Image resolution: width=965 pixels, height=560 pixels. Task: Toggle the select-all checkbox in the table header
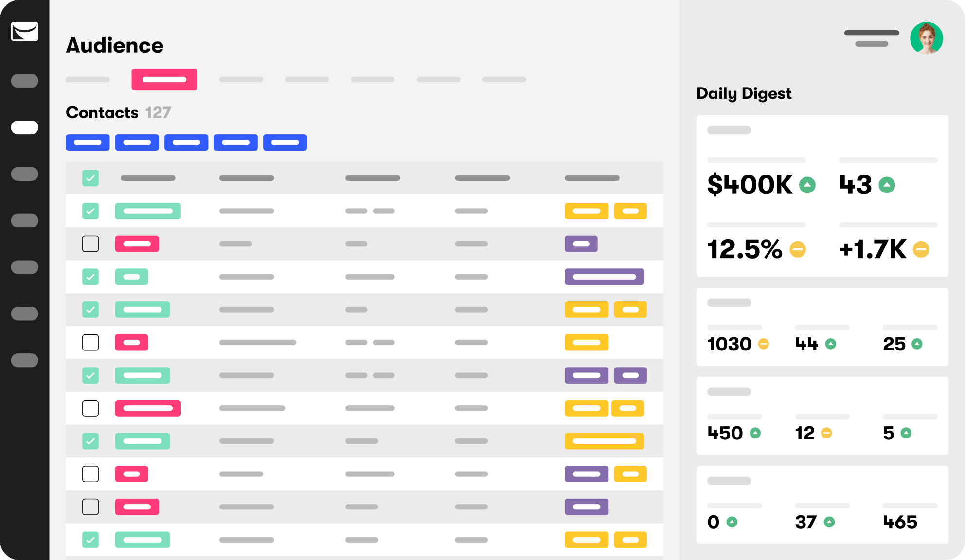tap(90, 178)
